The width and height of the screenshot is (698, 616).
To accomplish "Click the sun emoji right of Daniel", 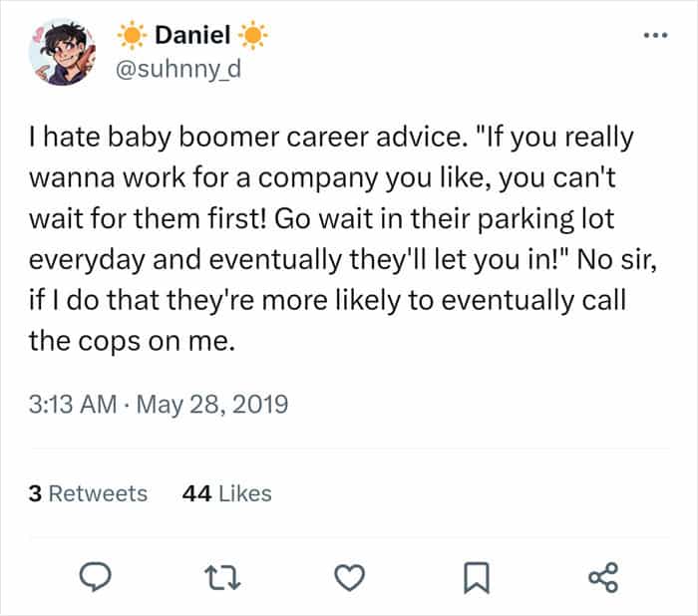I will click(255, 38).
